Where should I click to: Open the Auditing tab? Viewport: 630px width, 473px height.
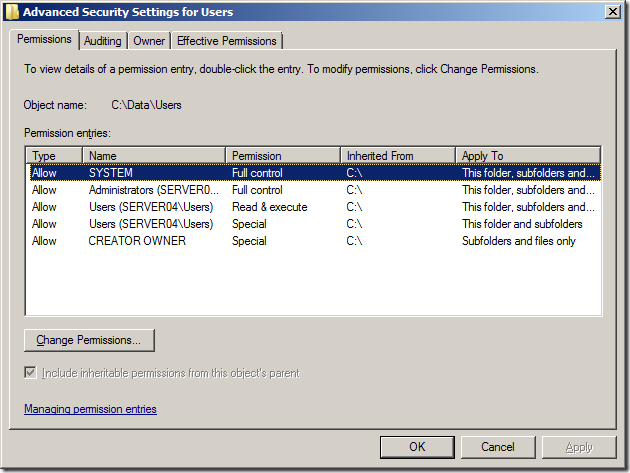click(102, 41)
